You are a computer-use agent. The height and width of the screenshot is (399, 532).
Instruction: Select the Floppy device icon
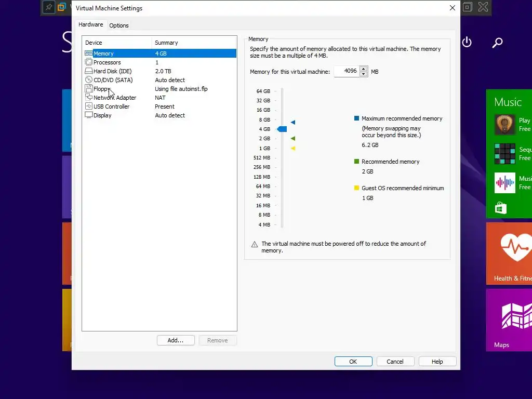point(88,88)
